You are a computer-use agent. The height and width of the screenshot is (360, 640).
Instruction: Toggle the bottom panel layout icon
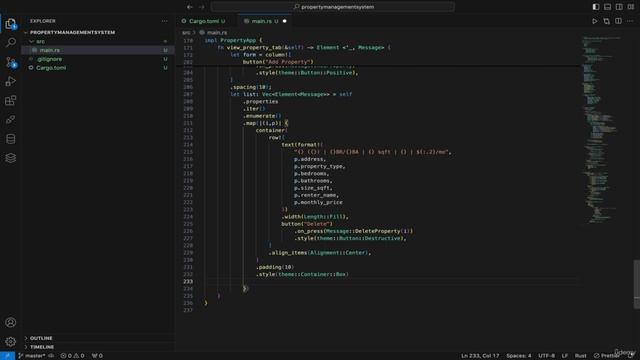(x=607, y=7)
